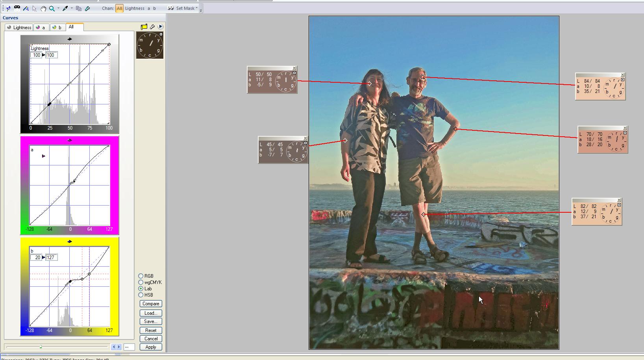Click the green wrench icon in top toolbar
This screenshot has width=644, height=360.
[87, 8]
